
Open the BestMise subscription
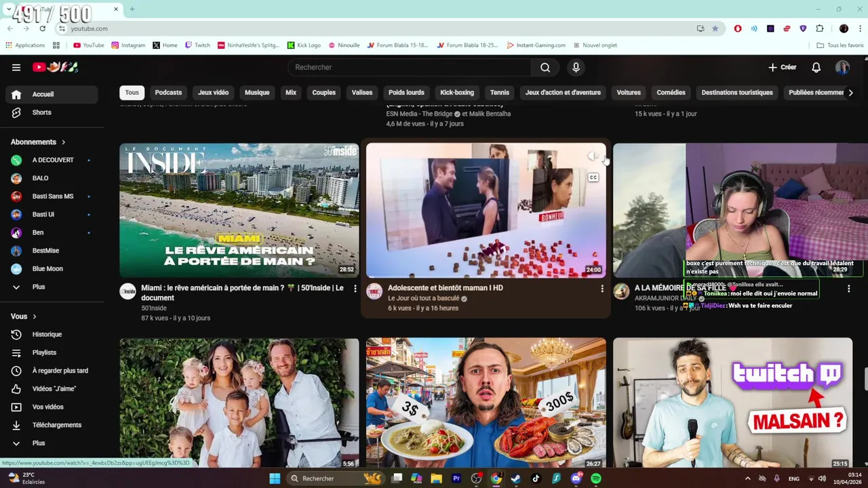[52, 251]
